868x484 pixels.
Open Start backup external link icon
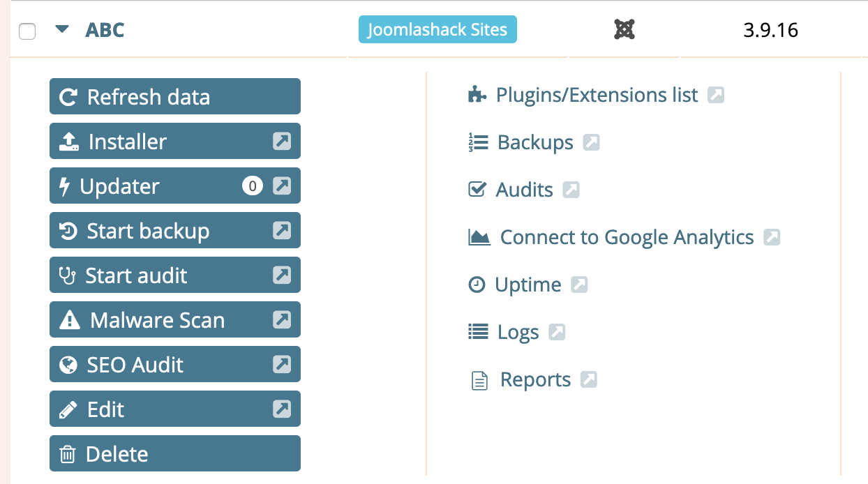tap(282, 231)
